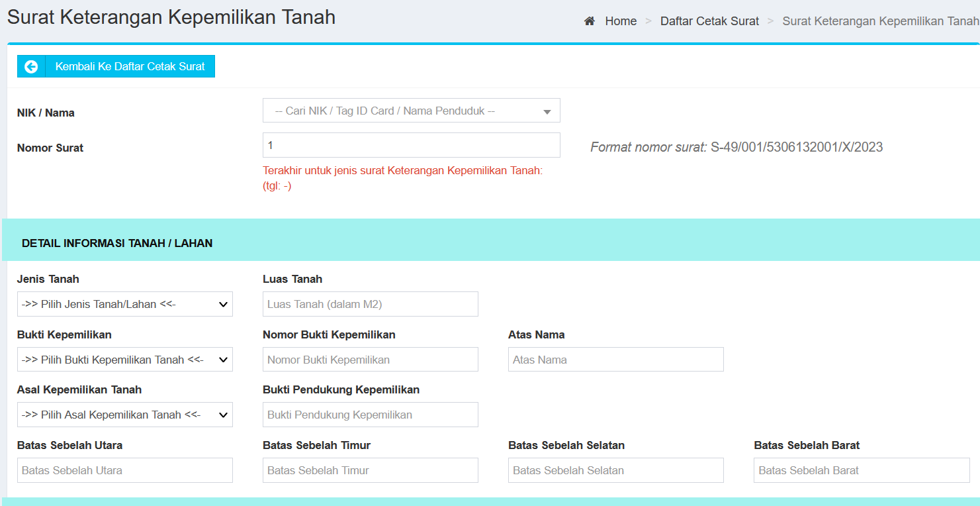Image resolution: width=980 pixels, height=506 pixels.
Task: Click the Batas Sebelah Selatan field
Action: 615,470
